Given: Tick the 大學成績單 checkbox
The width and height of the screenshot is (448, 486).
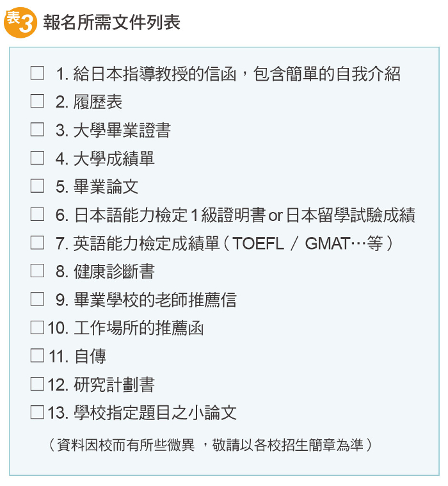Looking at the screenshot, I should coord(37,158).
